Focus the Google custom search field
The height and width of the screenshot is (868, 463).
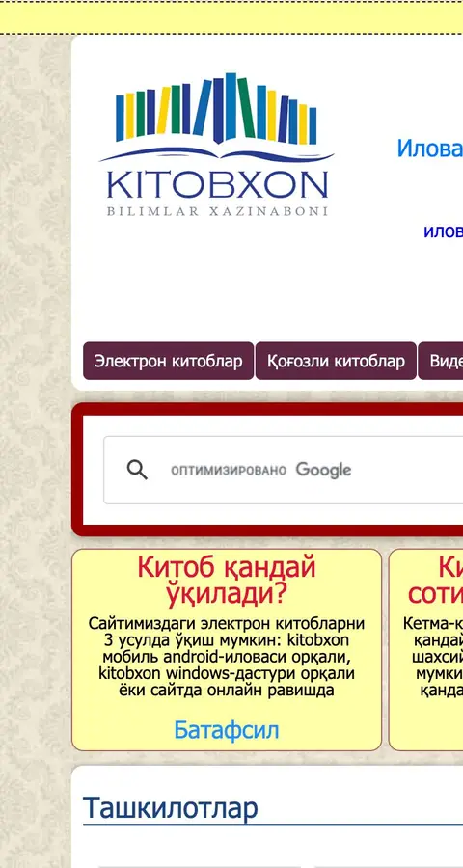(283, 470)
